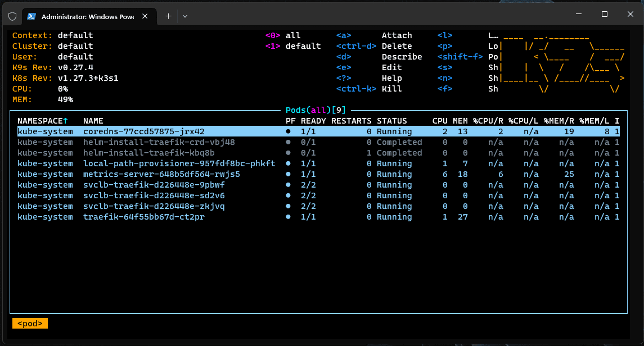Click the PowerShell icon in the tab
This screenshot has width=644, height=346.
[32, 16]
